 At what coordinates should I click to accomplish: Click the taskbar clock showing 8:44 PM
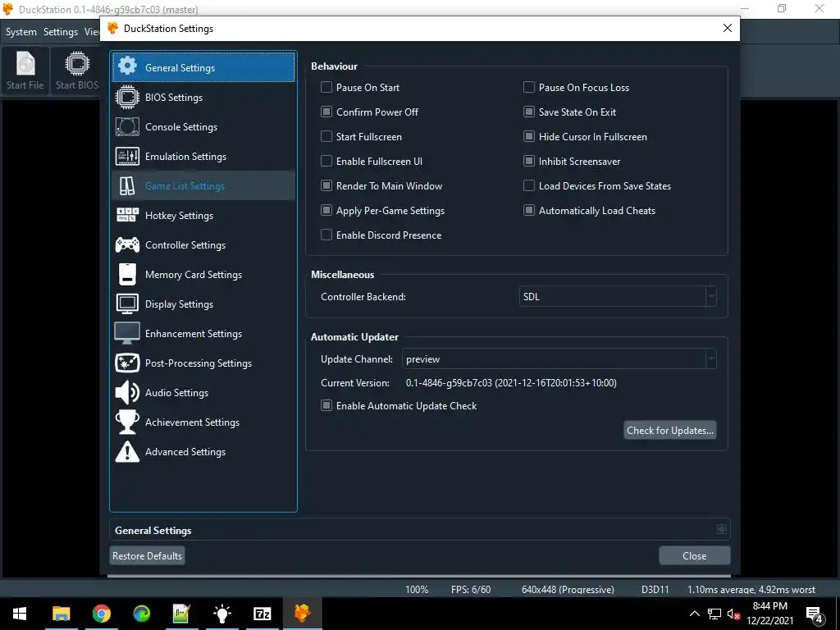[769, 614]
